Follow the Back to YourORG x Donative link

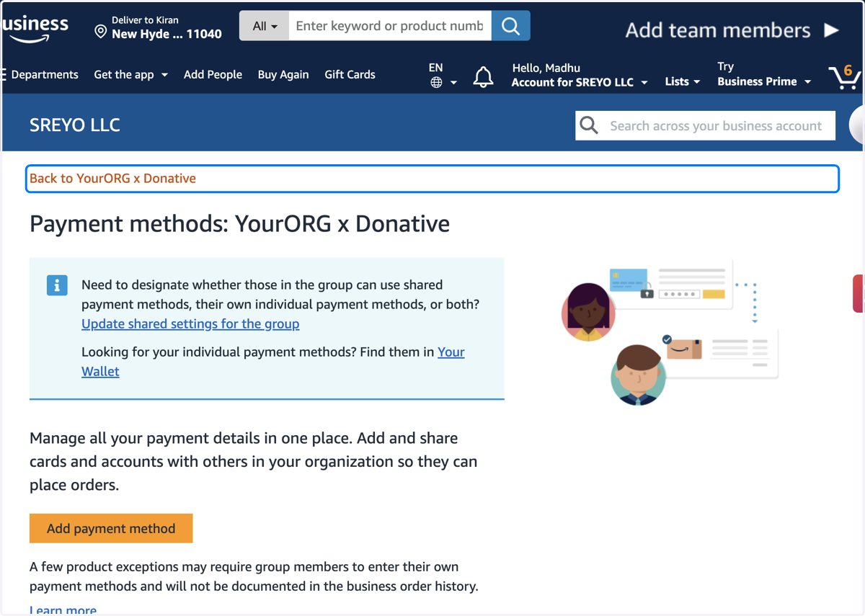112,178
